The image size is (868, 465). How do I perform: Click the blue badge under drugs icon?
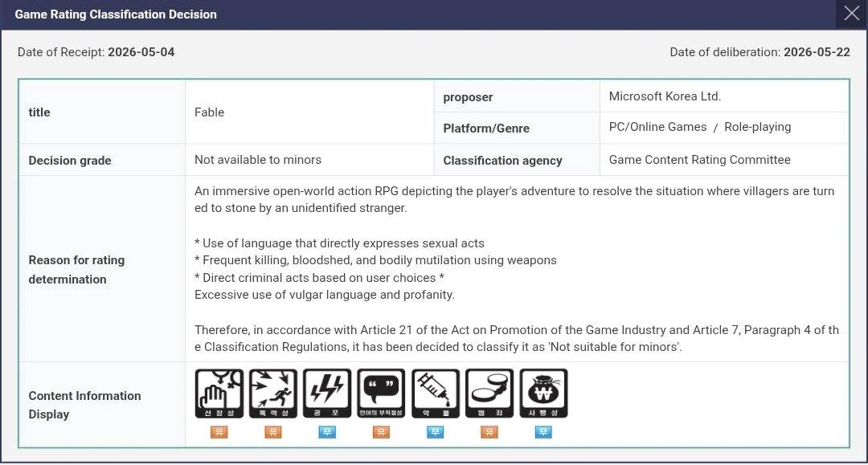[435, 432]
